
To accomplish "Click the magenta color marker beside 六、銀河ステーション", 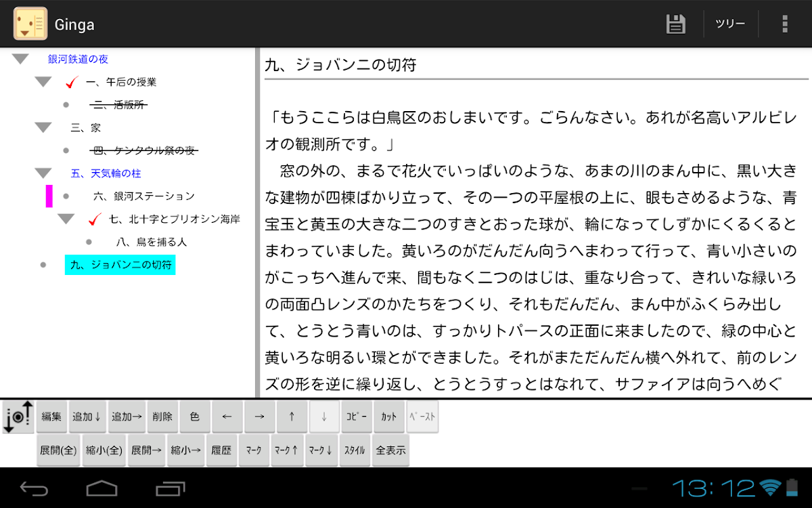I will pos(49,196).
